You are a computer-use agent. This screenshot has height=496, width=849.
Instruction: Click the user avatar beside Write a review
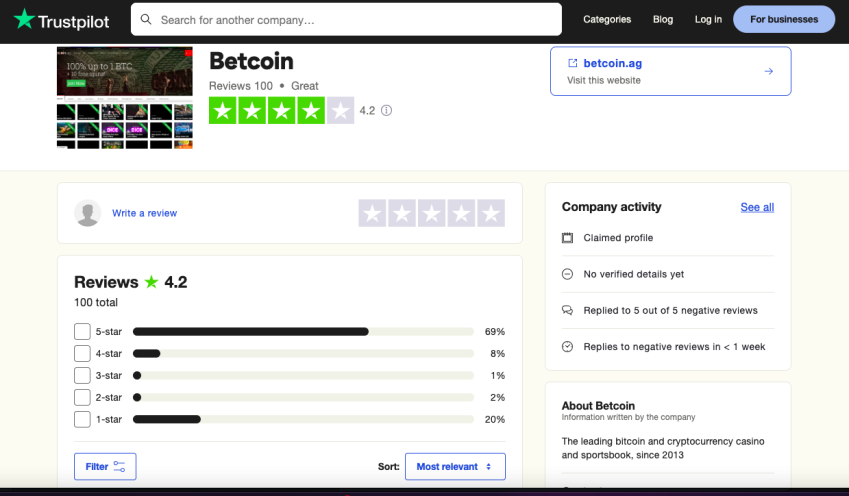pyautogui.click(x=88, y=213)
